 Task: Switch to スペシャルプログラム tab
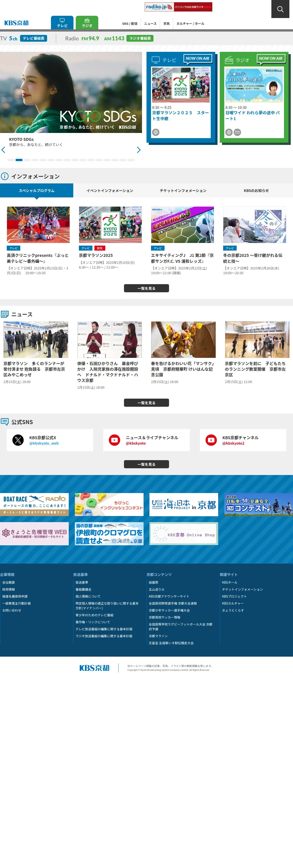(37, 190)
